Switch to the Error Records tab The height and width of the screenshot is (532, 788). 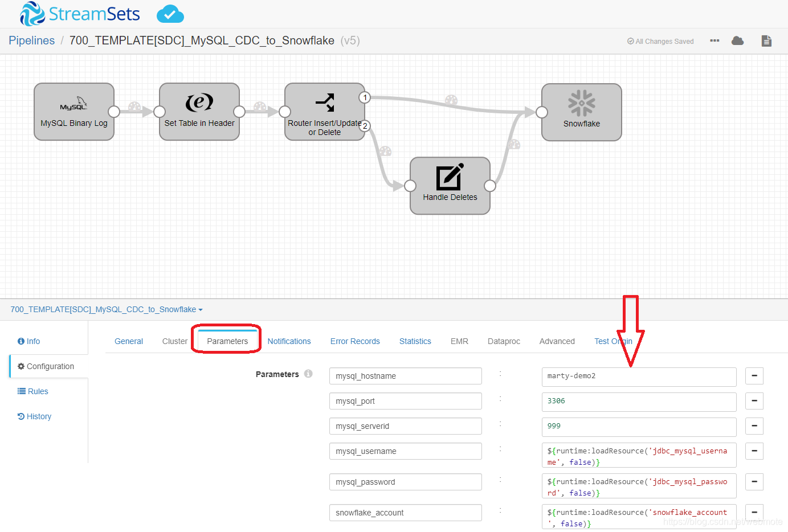(355, 341)
